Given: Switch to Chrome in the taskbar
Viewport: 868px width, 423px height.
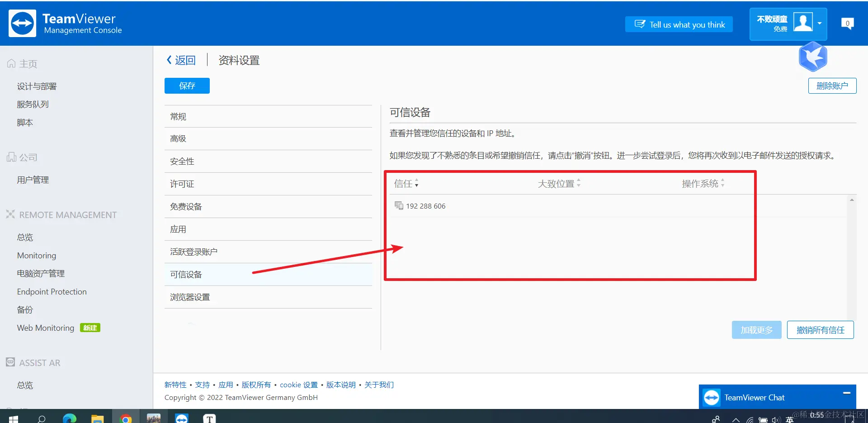Looking at the screenshot, I should pyautogui.click(x=126, y=419).
